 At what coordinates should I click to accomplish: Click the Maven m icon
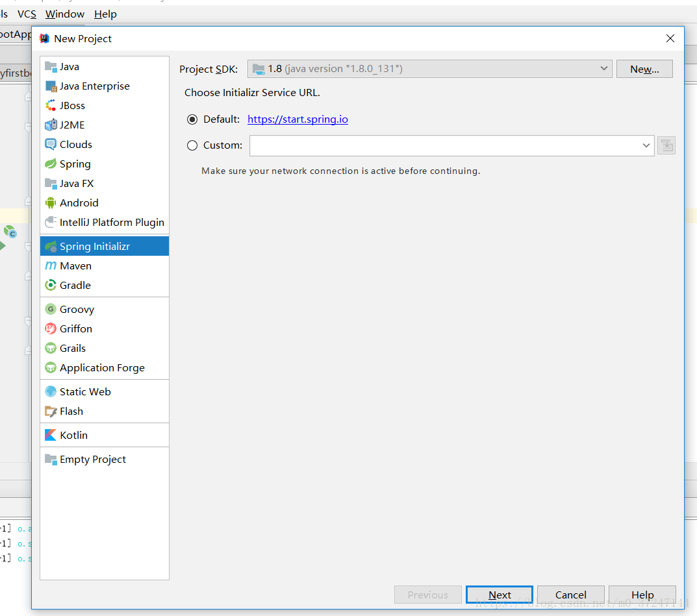(51, 265)
